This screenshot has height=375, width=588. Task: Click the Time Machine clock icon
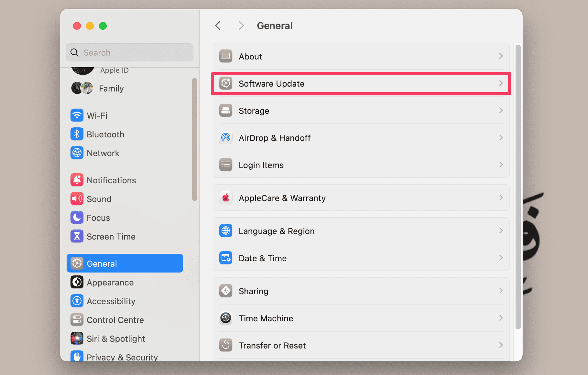(x=226, y=318)
